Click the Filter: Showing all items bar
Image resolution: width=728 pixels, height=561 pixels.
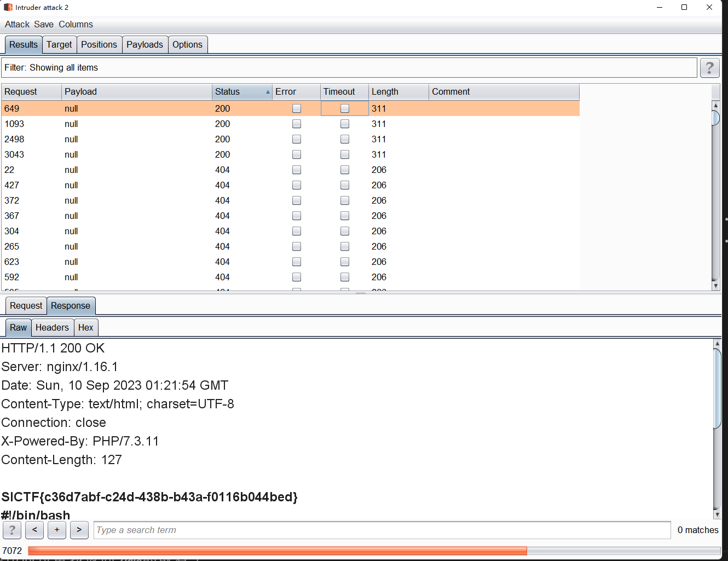tap(349, 68)
